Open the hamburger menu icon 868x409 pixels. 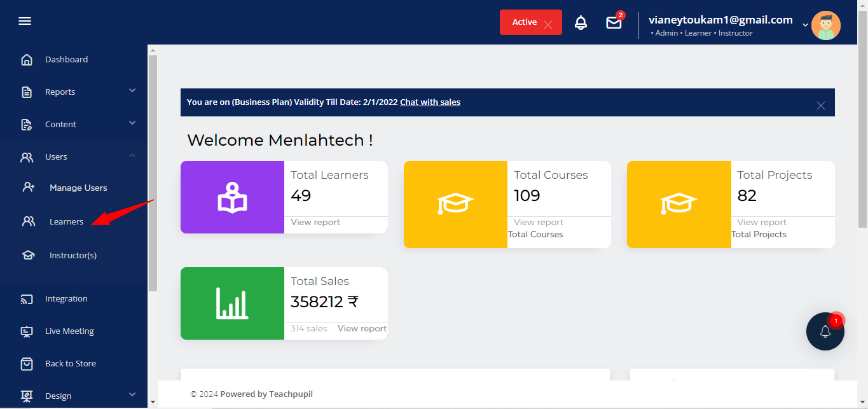(25, 22)
